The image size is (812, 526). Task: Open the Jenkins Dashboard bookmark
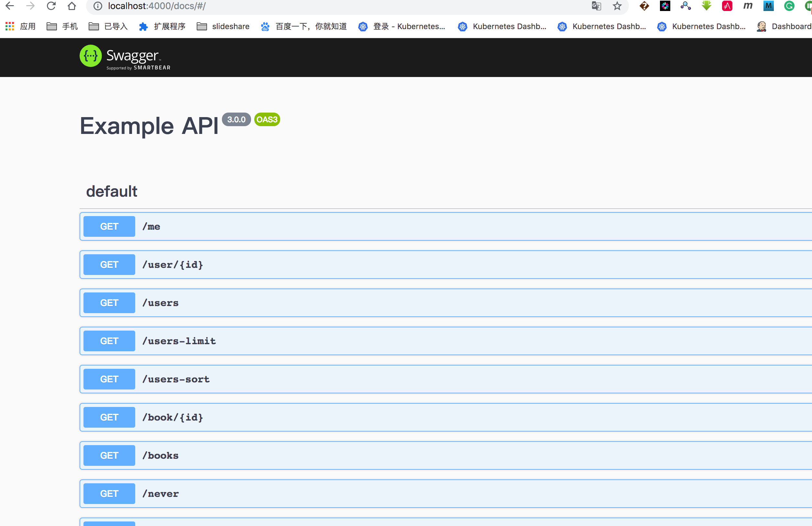(784, 26)
